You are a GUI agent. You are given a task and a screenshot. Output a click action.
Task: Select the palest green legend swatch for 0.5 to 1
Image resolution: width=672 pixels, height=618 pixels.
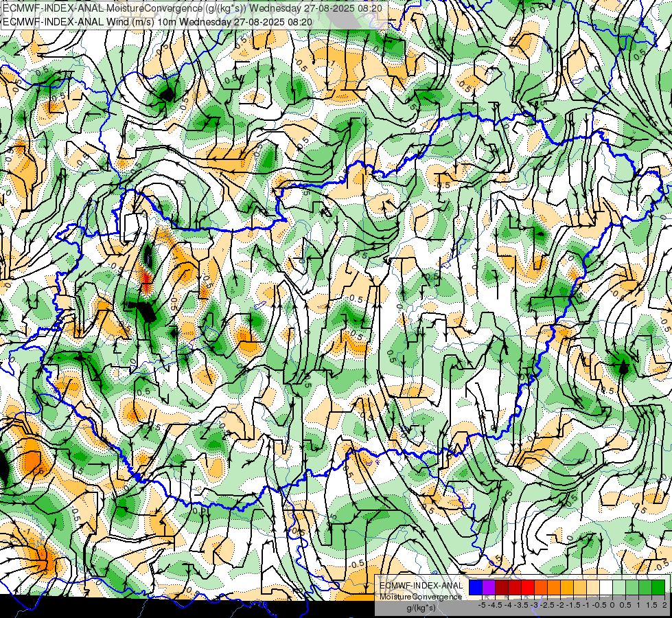[619, 588]
